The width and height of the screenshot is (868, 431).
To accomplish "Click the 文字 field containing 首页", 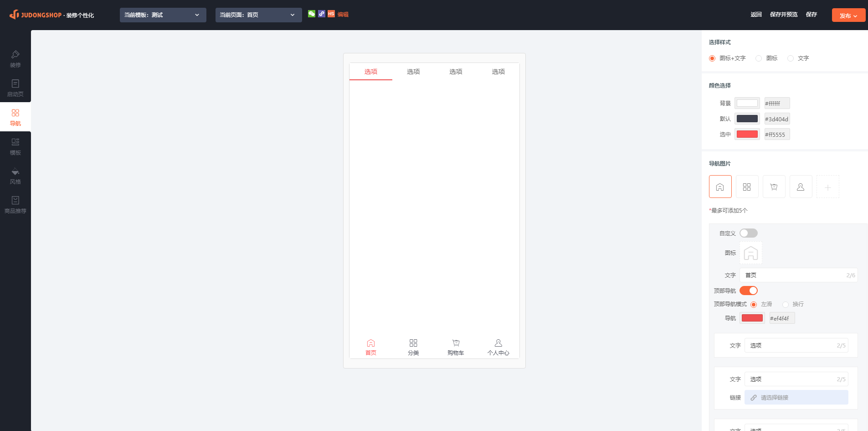I will (799, 275).
